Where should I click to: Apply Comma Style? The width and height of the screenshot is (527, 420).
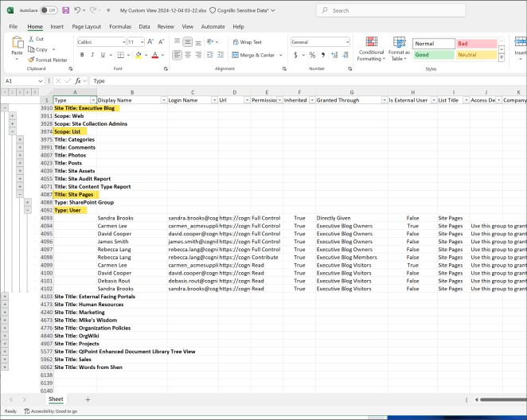pos(323,55)
